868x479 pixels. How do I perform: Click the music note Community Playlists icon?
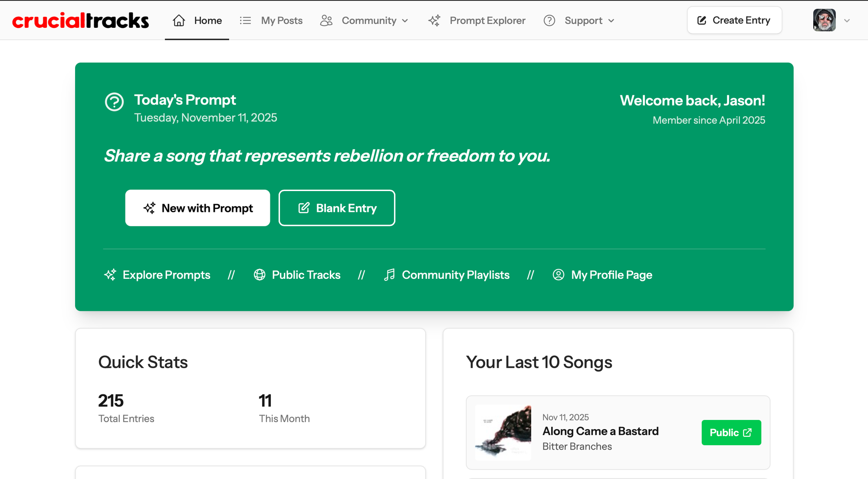click(x=389, y=275)
